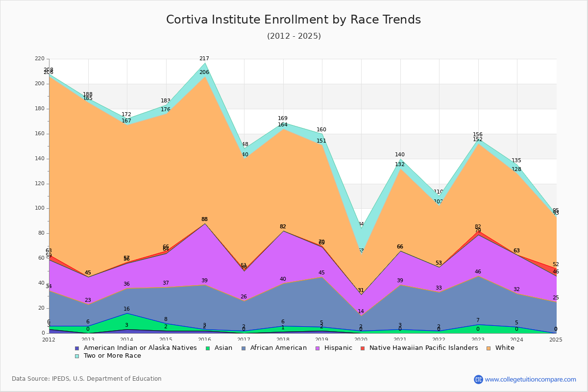Image resolution: width=588 pixels, height=392 pixels.
Task: Click the Data Source IPEDS text
Action: point(87,379)
